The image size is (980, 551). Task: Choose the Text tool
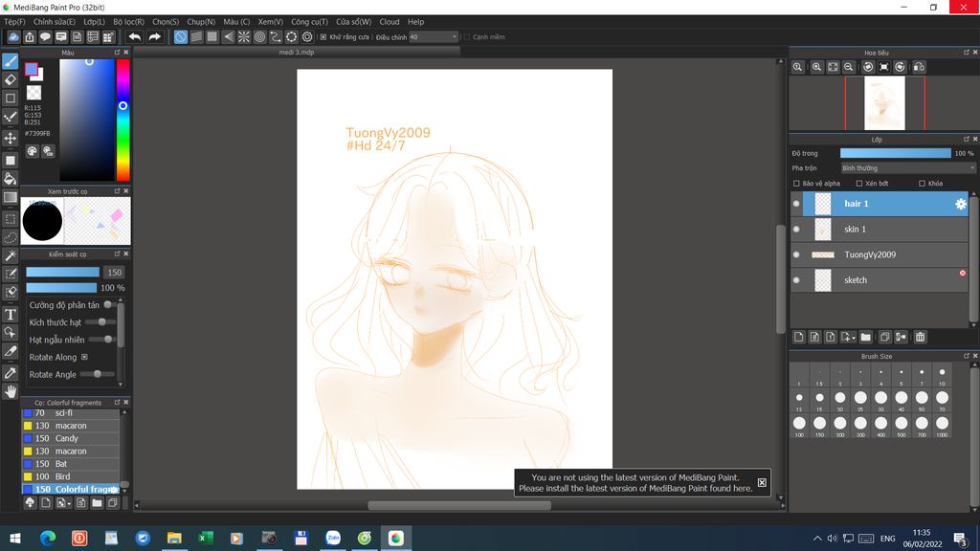pos(11,314)
